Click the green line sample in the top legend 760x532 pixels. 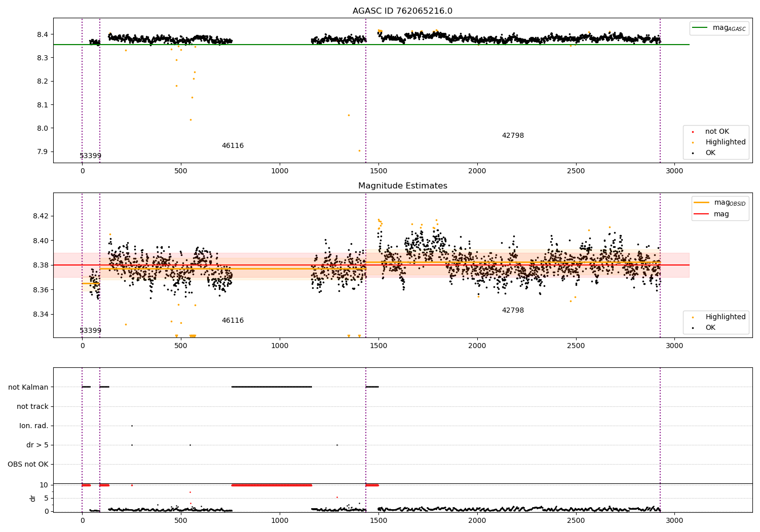coord(700,28)
